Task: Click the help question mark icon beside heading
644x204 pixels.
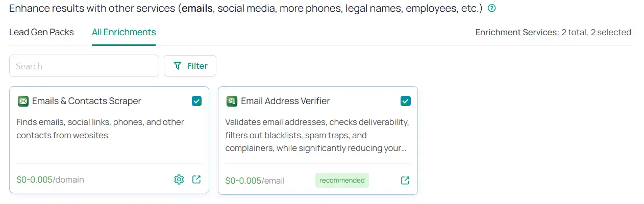Action: (492, 9)
